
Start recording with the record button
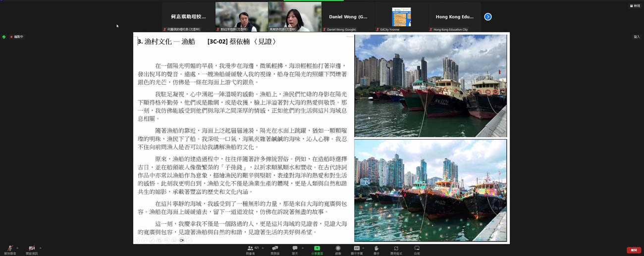(338, 249)
